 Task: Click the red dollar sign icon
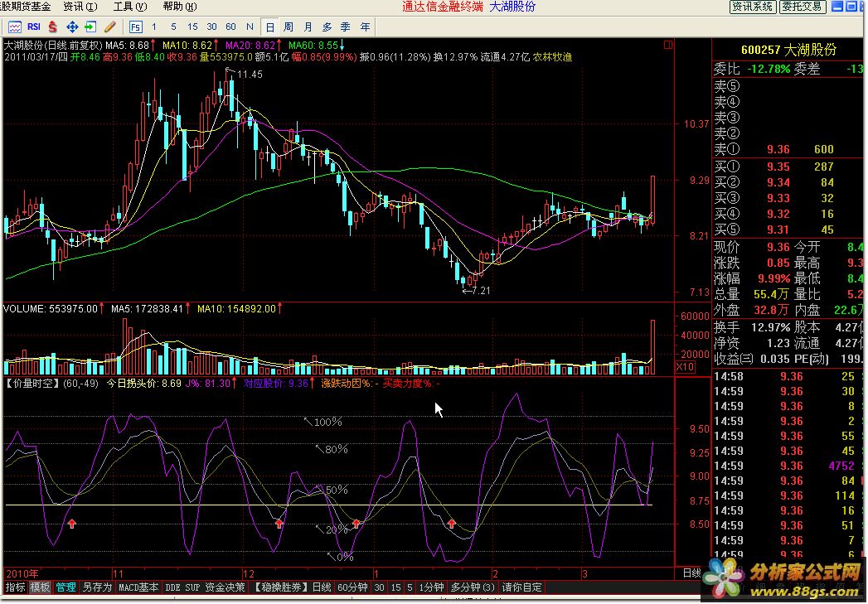tap(52, 27)
